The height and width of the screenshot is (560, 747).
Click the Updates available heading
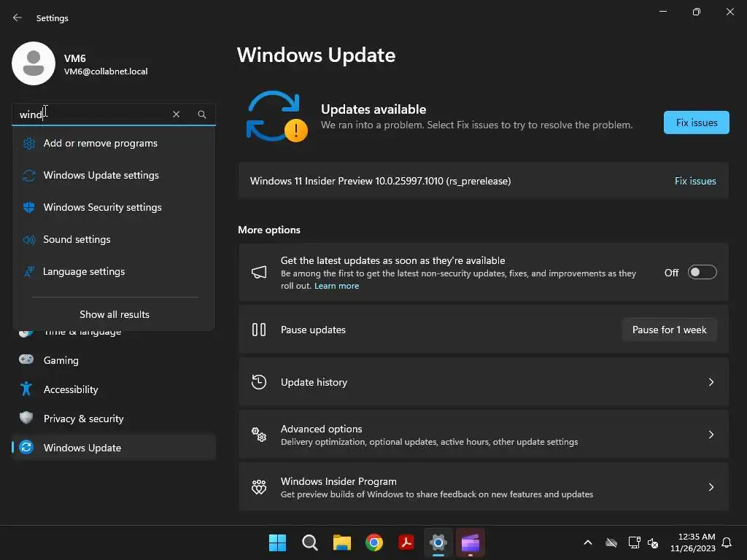tap(373, 109)
